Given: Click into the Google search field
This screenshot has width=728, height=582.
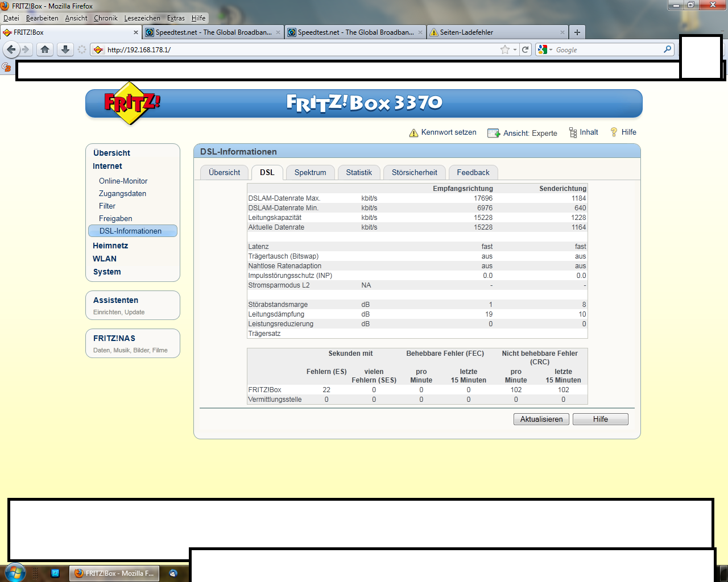Looking at the screenshot, I should pos(607,49).
